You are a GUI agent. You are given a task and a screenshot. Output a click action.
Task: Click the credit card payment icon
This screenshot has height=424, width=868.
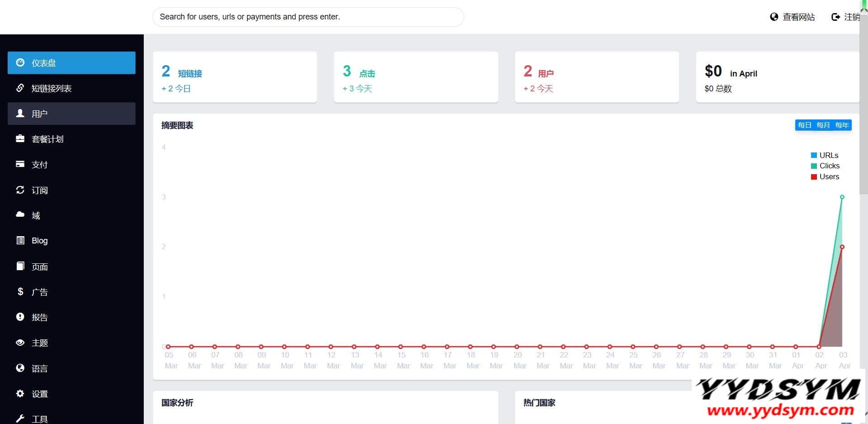point(20,164)
